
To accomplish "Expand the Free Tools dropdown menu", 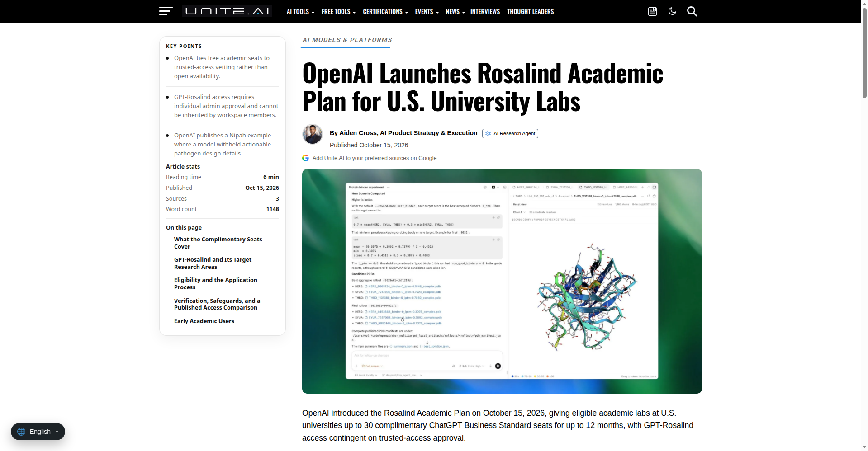I will [338, 12].
